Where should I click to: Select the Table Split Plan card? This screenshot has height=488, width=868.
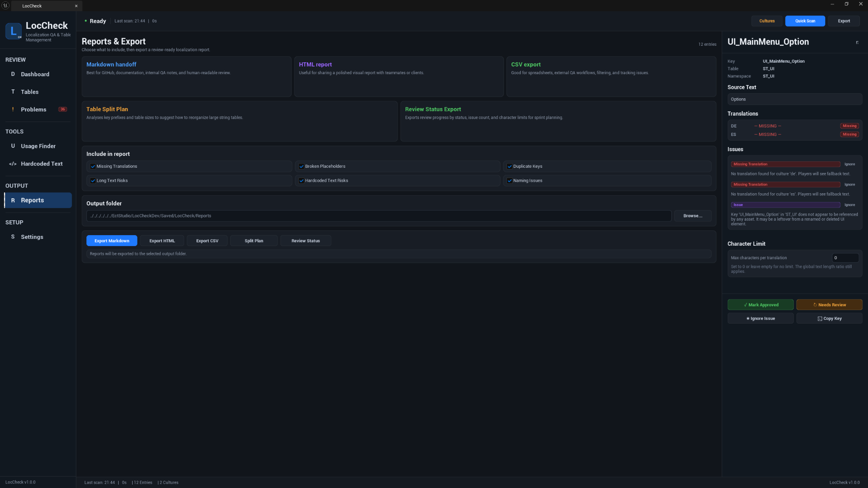[x=239, y=121]
